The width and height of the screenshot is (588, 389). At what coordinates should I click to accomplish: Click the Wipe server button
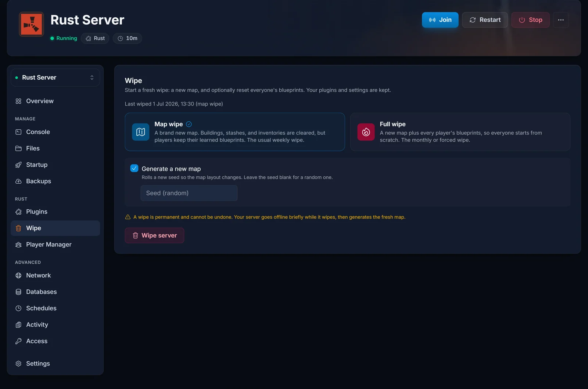tap(154, 235)
